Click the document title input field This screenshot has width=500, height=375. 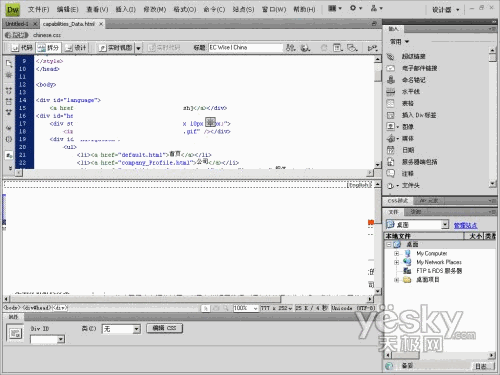[246, 48]
